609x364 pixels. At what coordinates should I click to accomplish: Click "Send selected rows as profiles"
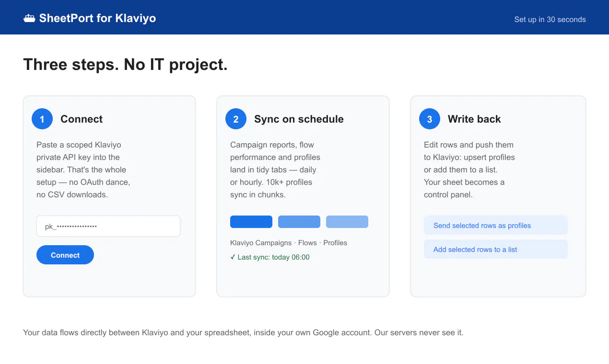[x=496, y=225]
